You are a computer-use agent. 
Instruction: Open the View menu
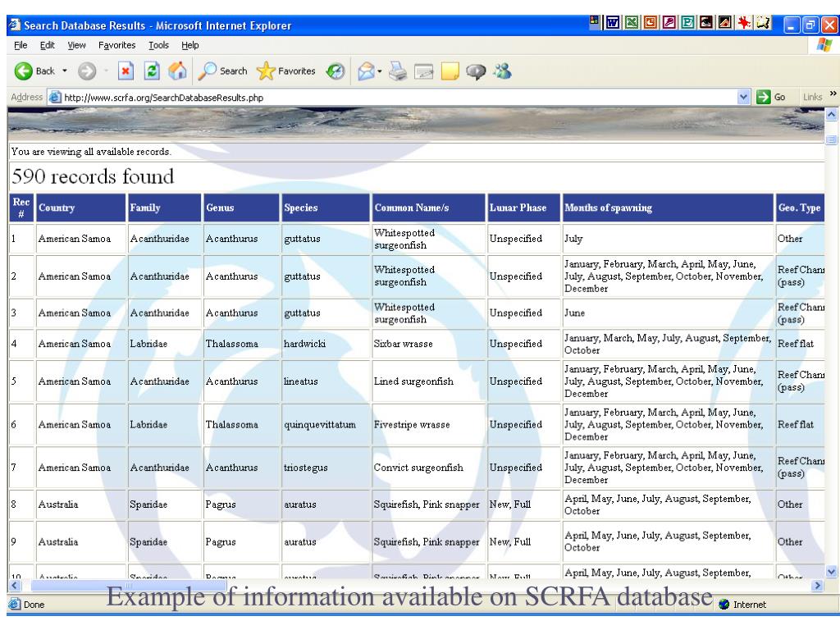click(x=76, y=45)
